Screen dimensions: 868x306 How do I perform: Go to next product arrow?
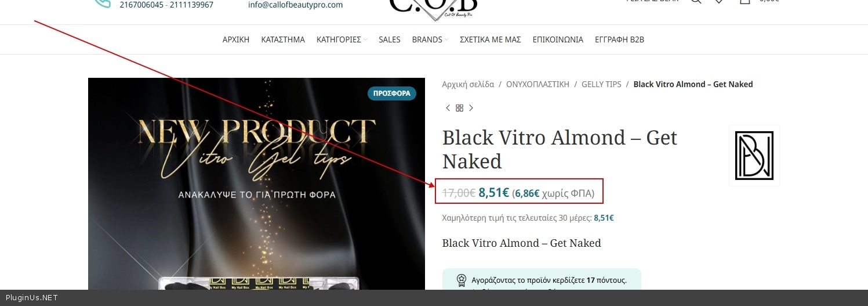pos(471,108)
